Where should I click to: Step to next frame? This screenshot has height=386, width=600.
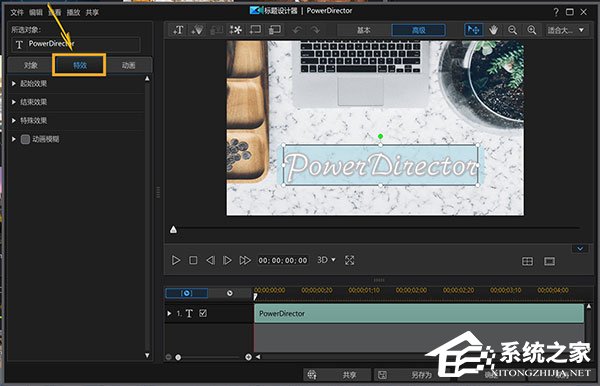tap(227, 261)
